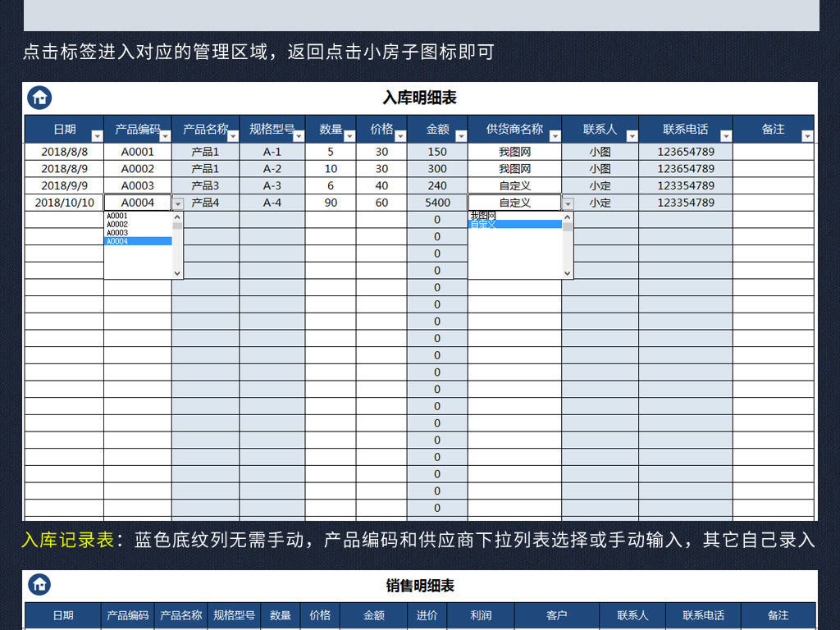
Task: Click the 入库明细表 title text
Action: pos(419,98)
